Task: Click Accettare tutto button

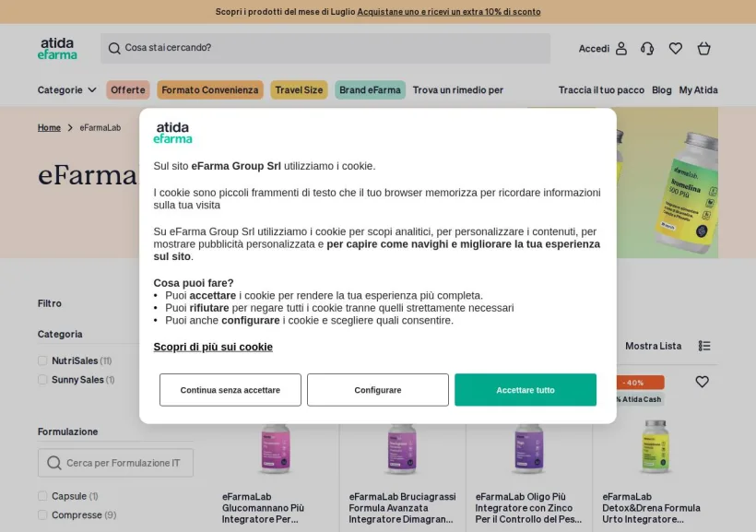Action: (x=526, y=390)
